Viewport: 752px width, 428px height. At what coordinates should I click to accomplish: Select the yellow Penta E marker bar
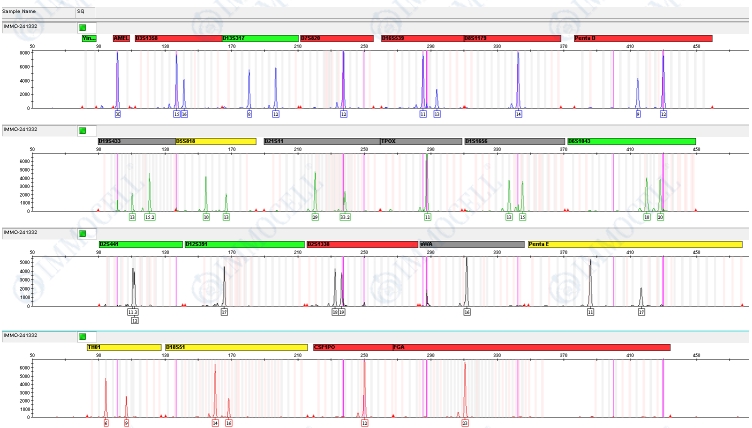[635, 245]
